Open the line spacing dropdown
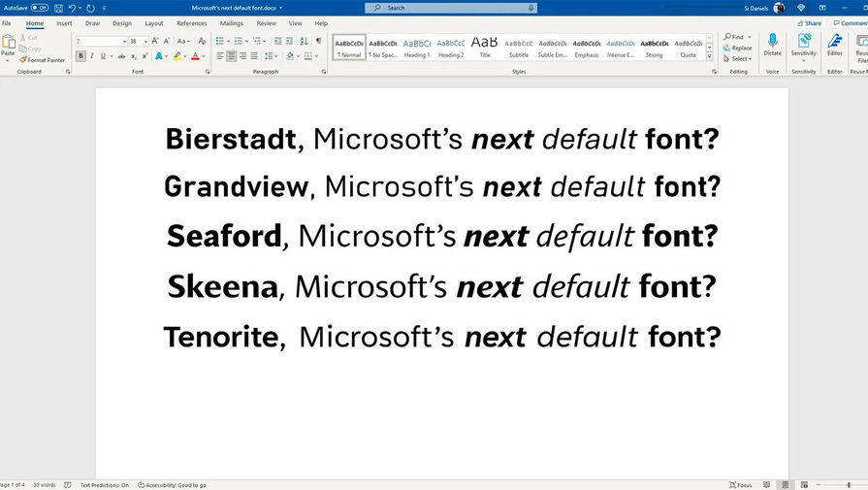Screen dimensions: 868x490 (271, 56)
